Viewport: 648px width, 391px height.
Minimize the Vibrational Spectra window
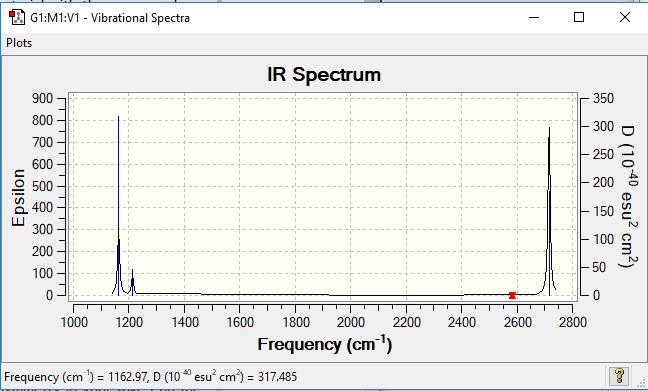point(534,17)
